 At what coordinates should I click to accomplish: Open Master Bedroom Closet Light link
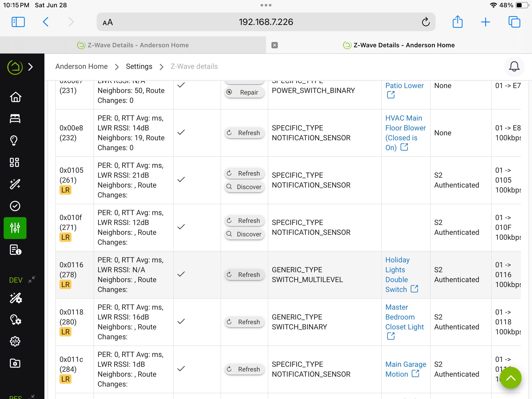point(404,322)
